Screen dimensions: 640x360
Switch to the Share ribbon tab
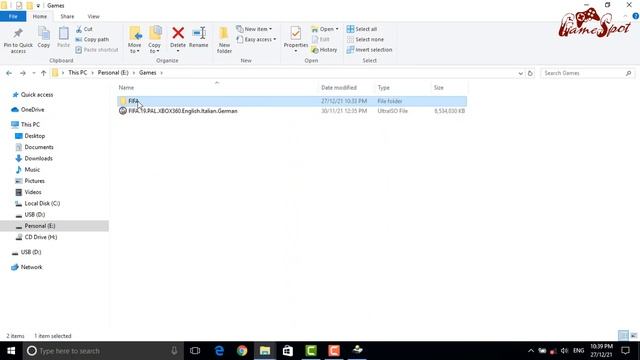(67, 16)
